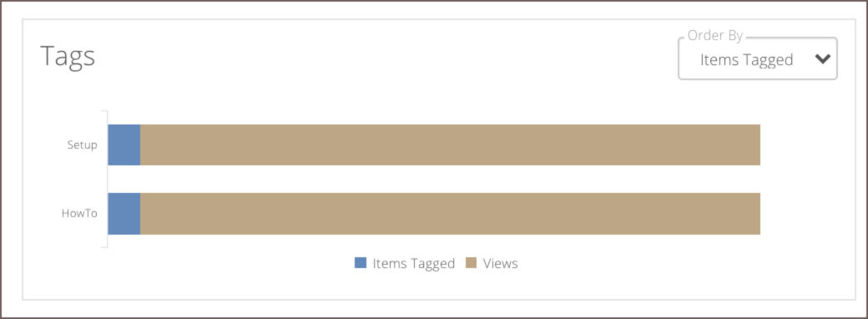Toggle the tan Views legend swatch
Screen dimensions: 868x319
(x=471, y=263)
